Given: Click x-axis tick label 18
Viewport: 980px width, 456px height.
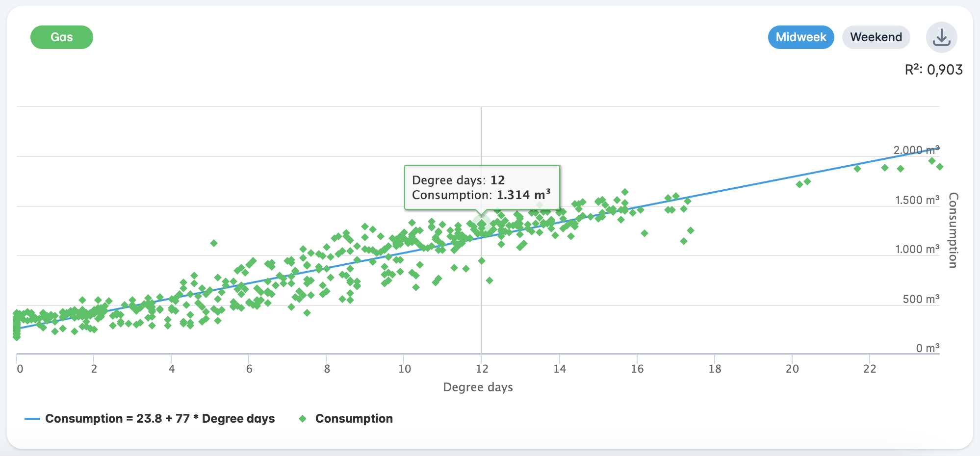Looking at the screenshot, I should click(715, 369).
